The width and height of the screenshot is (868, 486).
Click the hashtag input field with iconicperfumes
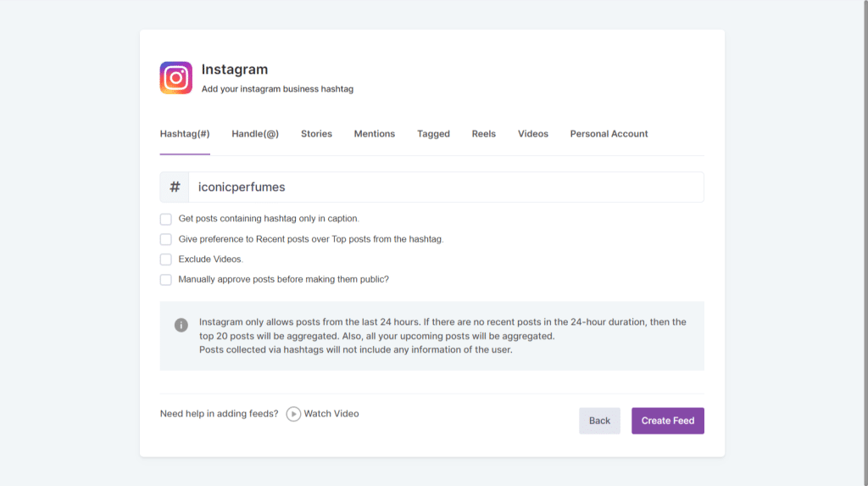click(x=445, y=187)
